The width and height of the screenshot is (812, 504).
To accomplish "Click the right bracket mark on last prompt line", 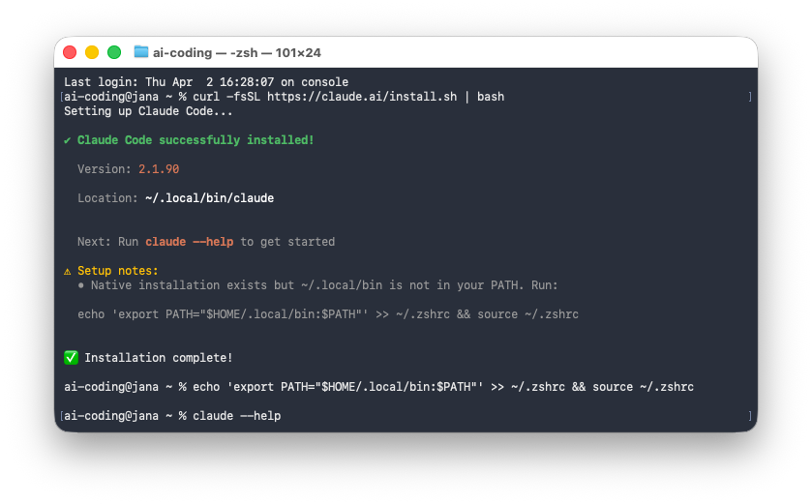I will click(x=750, y=416).
